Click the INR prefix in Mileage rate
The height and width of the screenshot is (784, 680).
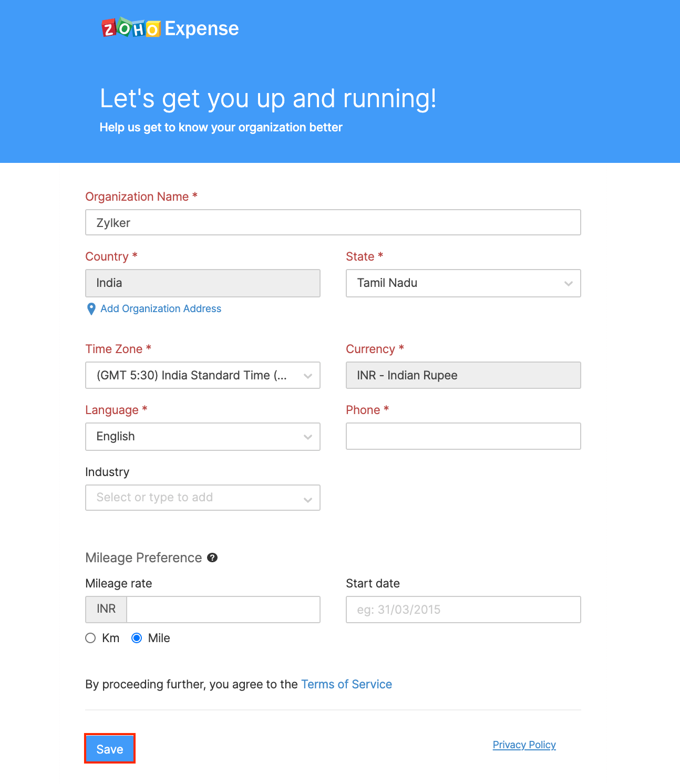coord(106,610)
